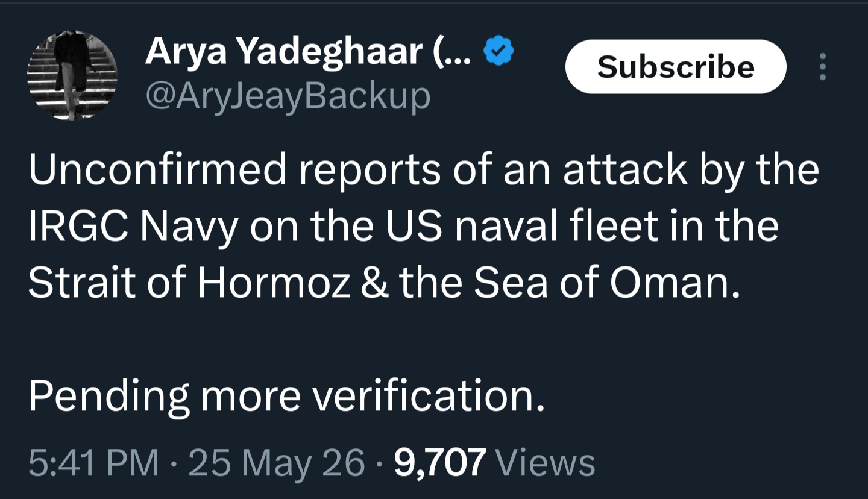Open the three-dot more options menu
The width and height of the screenshot is (868, 499).
[822, 66]
